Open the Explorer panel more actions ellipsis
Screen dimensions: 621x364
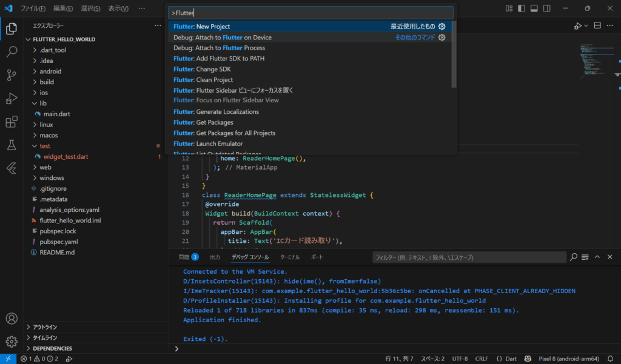click(158, 25)
